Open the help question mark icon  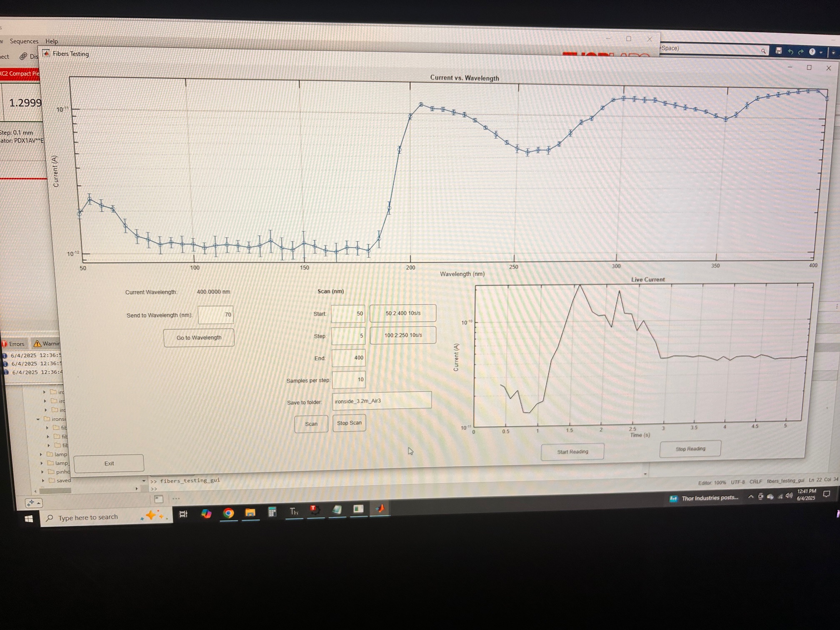(812, 52)
